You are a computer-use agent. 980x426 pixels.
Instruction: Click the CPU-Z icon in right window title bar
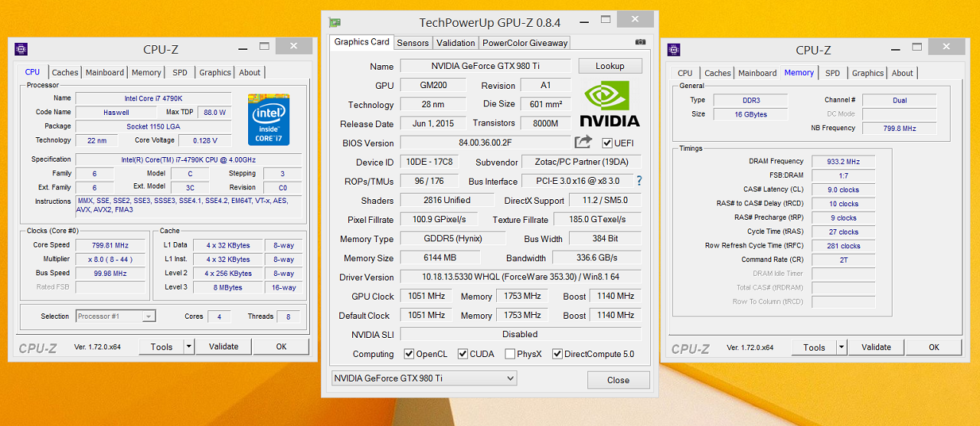[674, 50]
